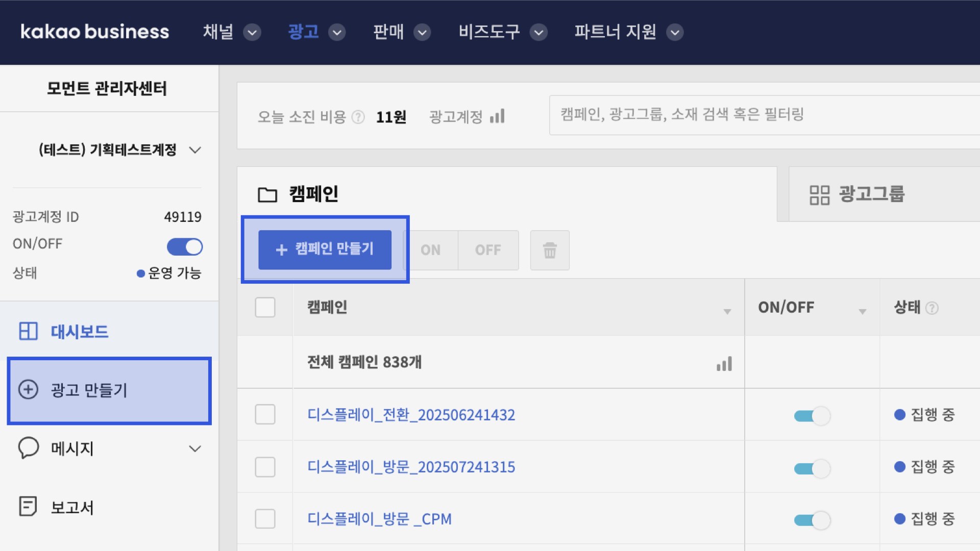Click the trash delete icon button
The image size is (980, 551).
[550, 250]
